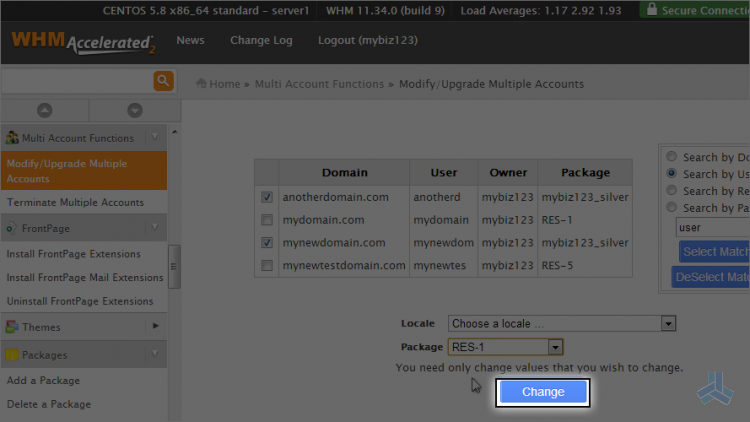750x422 pixels.
Task: Click the Themes section icon
Action: click(x=12, y=327)
